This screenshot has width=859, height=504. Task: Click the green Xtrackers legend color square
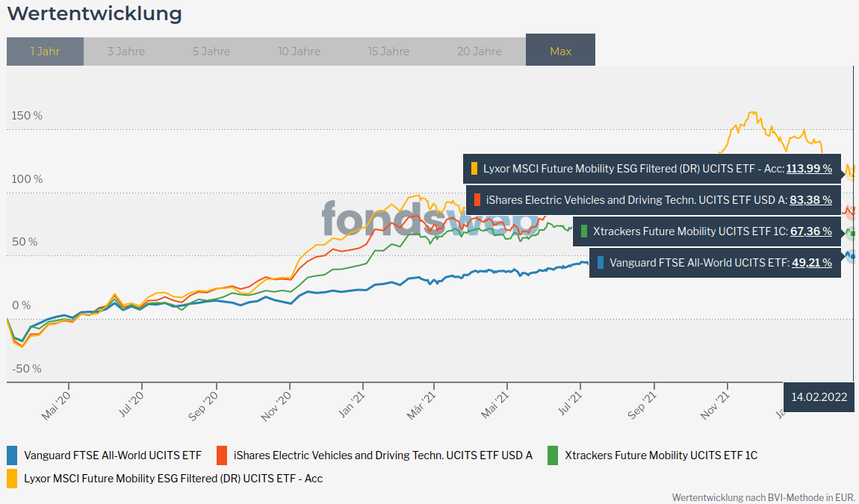click(553, 455)
